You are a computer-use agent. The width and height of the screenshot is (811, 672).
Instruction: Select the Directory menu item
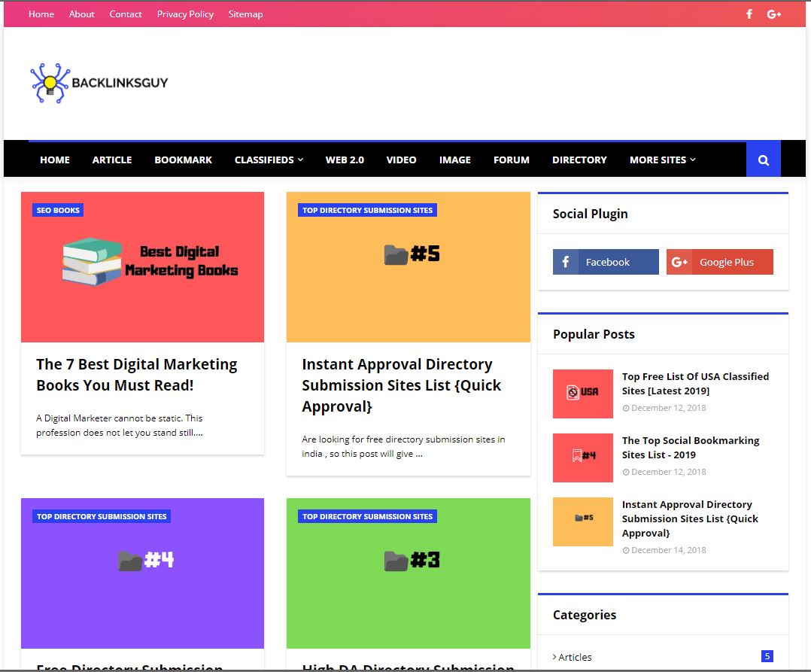579,160
